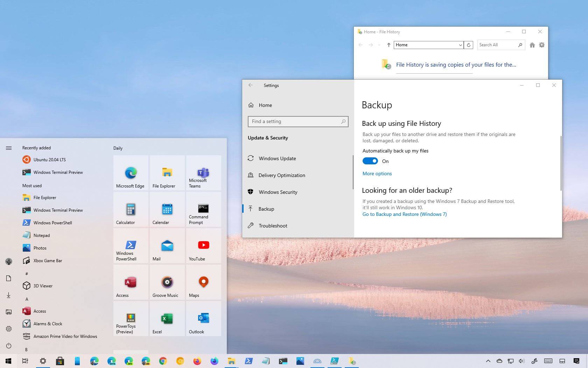
Task: Launch the Groove Music tile
Action: tap(167, 282)
